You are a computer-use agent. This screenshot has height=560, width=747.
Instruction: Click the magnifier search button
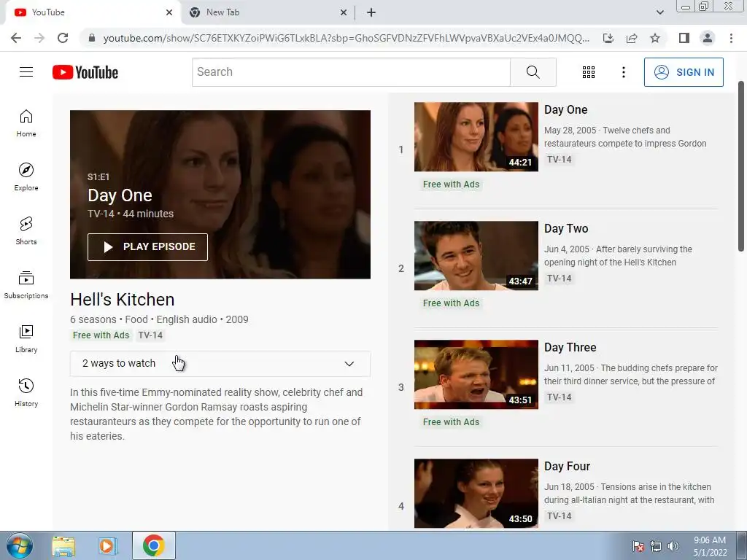coord(533,72)
